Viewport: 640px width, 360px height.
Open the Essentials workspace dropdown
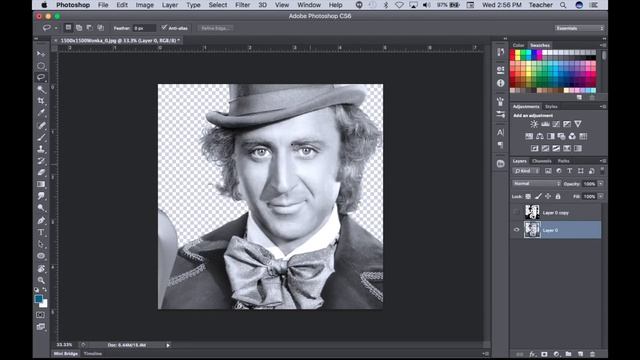[x=579, y=28]
